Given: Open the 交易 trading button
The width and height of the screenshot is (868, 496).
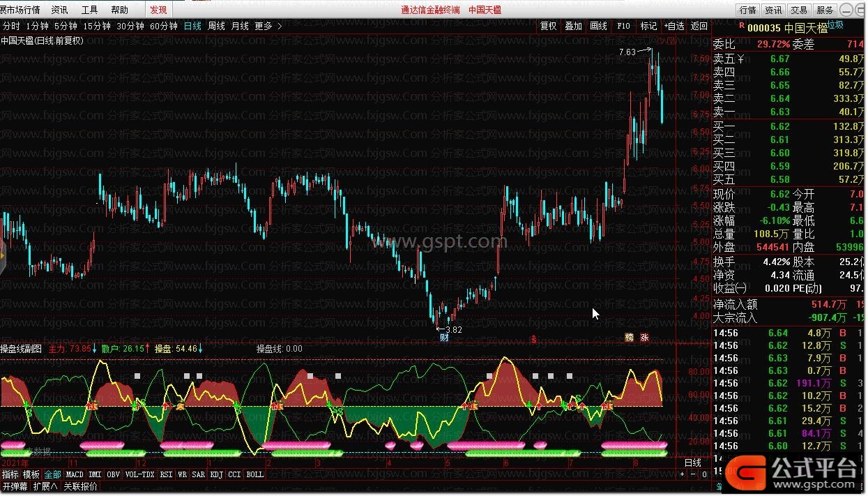Looking at the screenshot, I should coord(799,10).
